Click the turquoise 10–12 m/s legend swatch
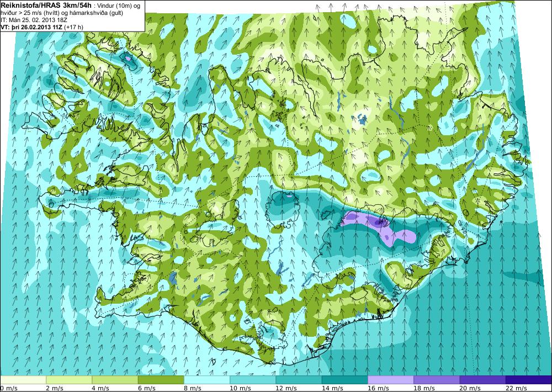The width and height of the screenshot is (552, 392). click(253, 380)
